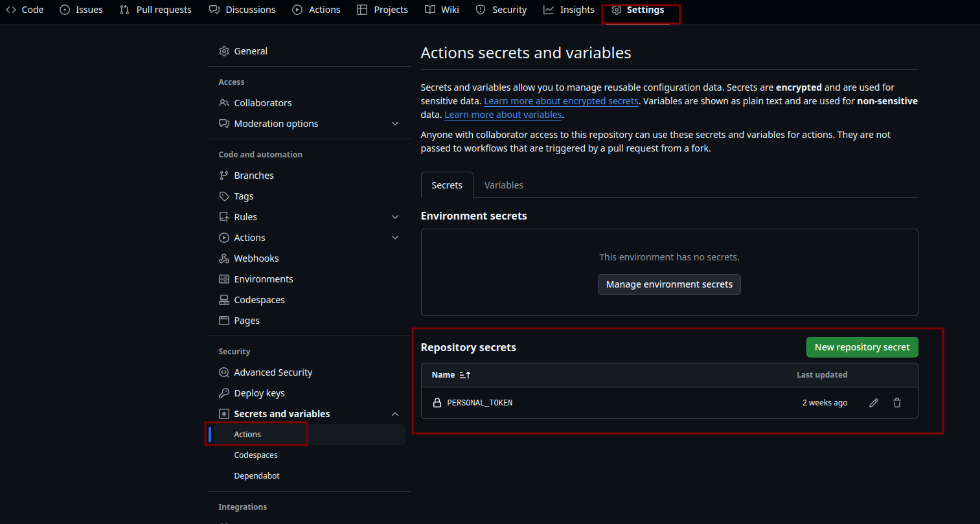Expand the sidebar Actions section chevron
980x524 pixels.
tap(395, 238)
